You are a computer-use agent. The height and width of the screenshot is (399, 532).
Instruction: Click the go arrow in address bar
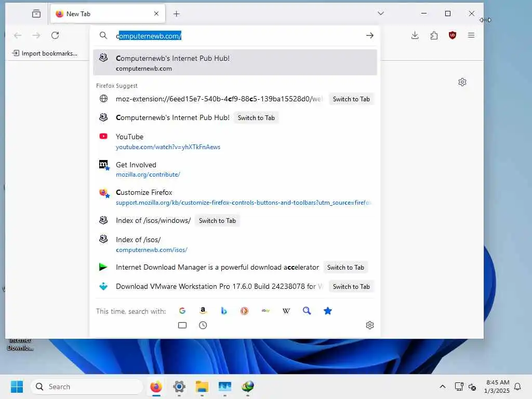click(x=370, y=35)
